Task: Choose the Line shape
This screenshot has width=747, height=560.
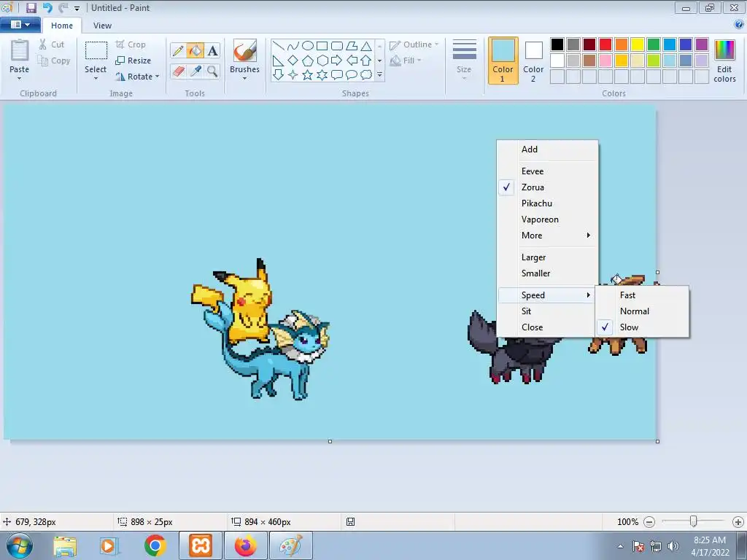Action: [279, 46]
